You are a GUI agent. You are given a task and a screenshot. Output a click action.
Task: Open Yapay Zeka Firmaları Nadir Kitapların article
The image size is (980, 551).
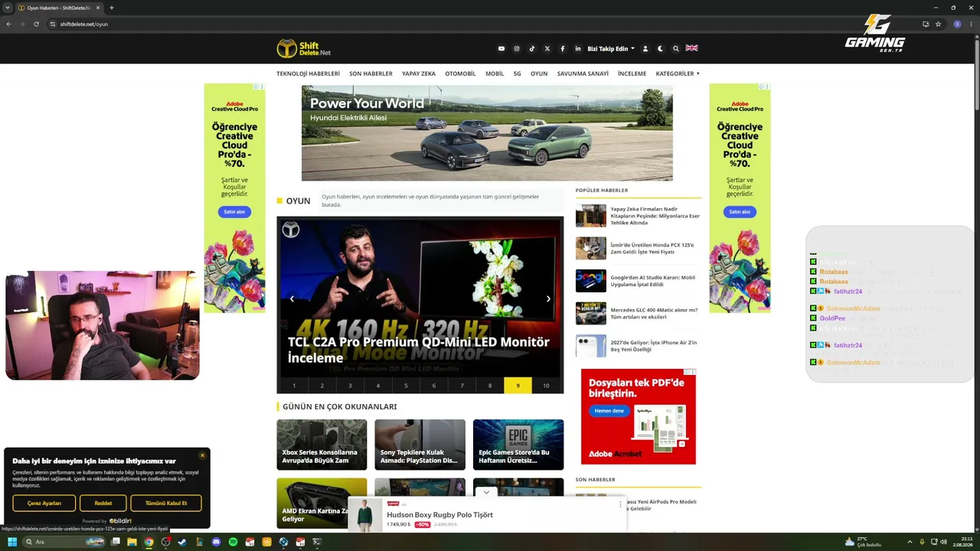655,216
